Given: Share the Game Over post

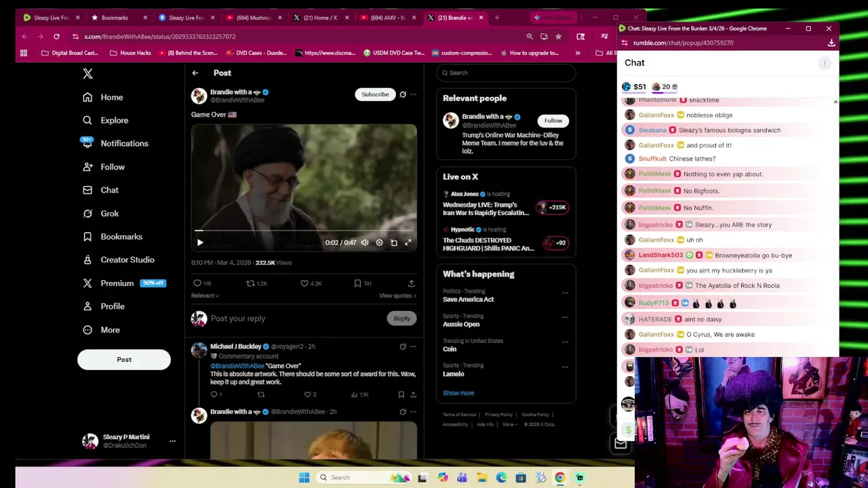Looking at the screenshot, I should click(x=411, y=283).
